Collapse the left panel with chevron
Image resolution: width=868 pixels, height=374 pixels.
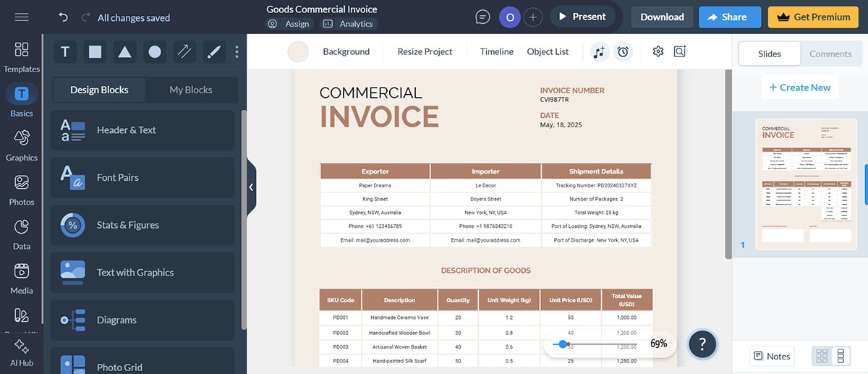click(x=251, y=187)
